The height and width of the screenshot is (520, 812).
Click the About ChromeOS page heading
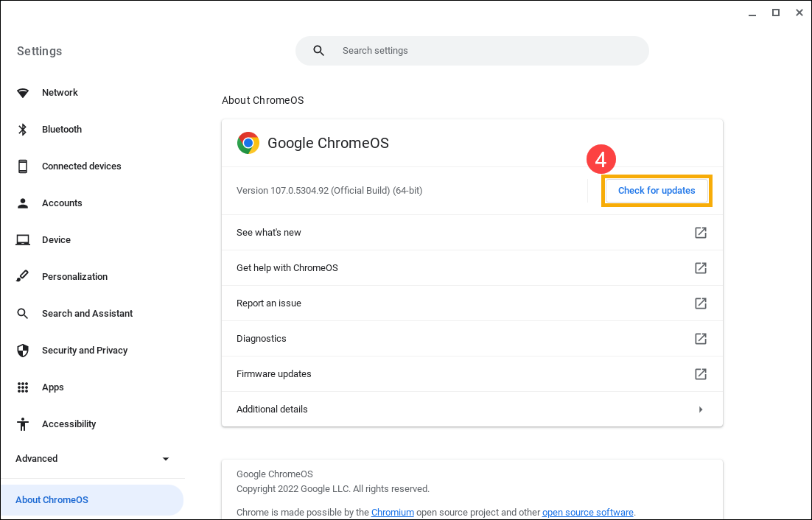pyautogui.click(x=262, y=100)
